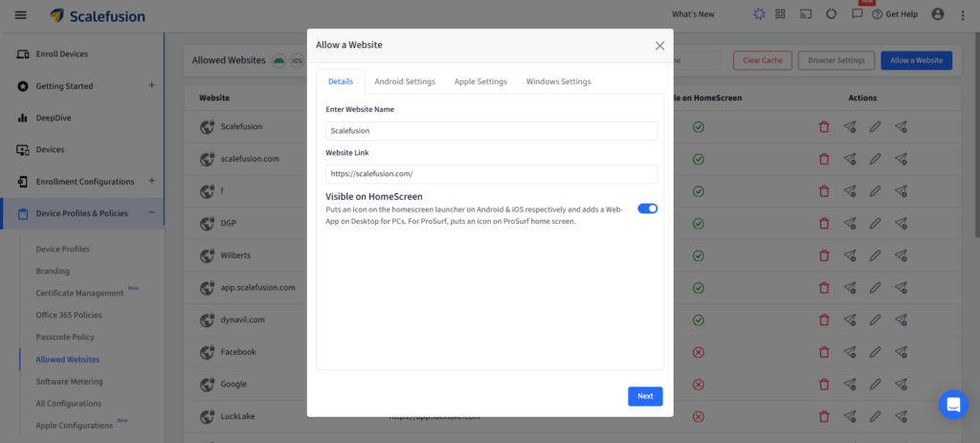Open Certificate Management in the submenu

(x=80, y=293)
